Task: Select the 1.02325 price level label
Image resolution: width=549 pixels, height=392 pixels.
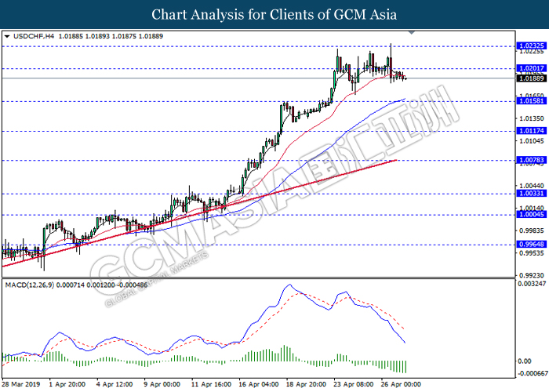Action: point(531,45)
